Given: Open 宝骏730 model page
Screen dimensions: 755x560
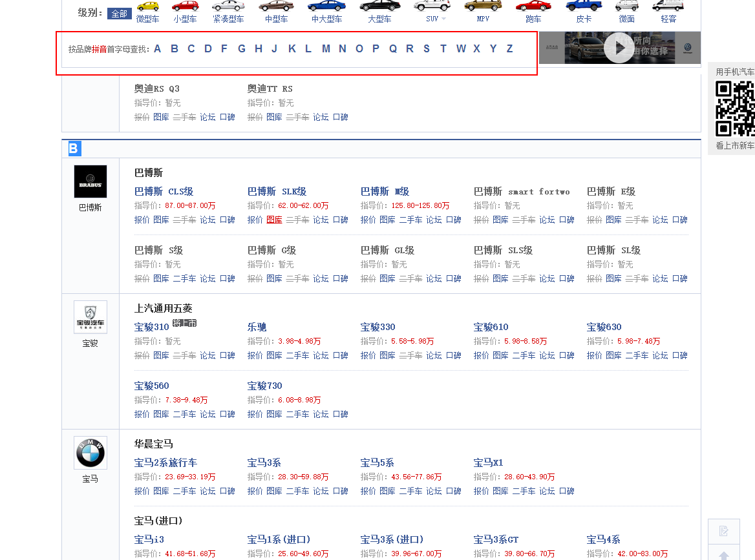Looking at the screenshot, I should 265,386.
